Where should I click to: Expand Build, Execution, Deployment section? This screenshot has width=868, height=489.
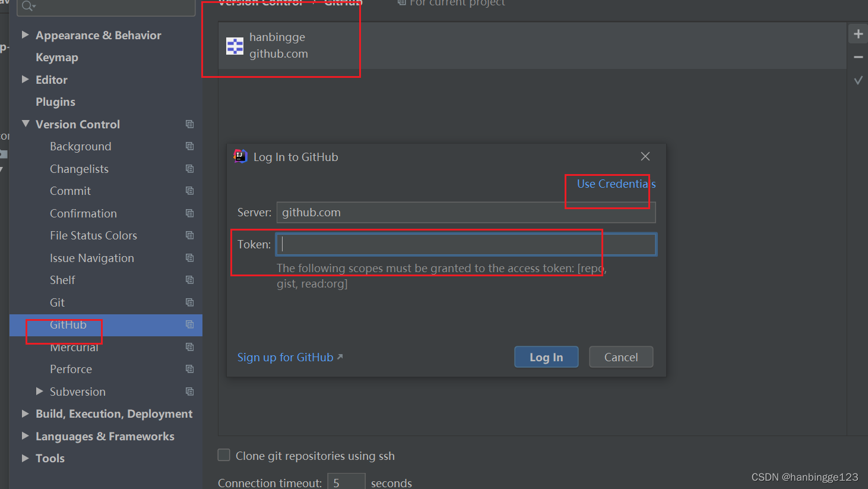[26, 414]
